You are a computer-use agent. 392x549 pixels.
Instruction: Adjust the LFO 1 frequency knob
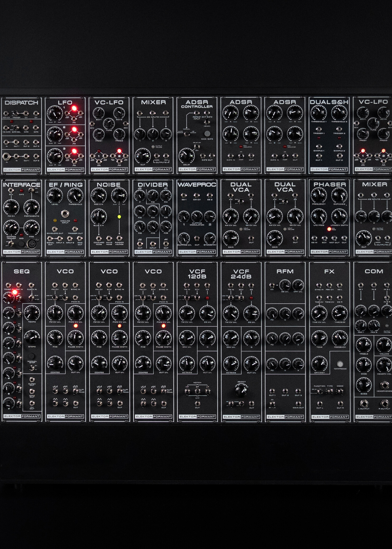tap(55, 113)
